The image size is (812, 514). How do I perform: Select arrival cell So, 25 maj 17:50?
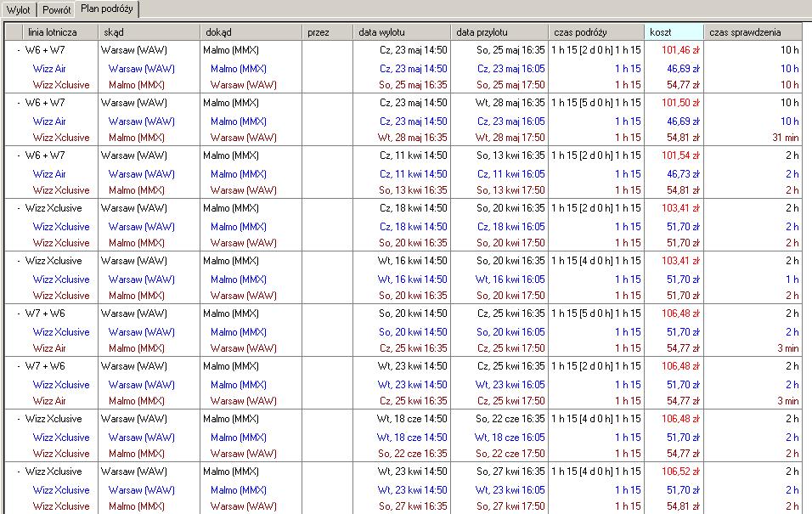[510, 84]
